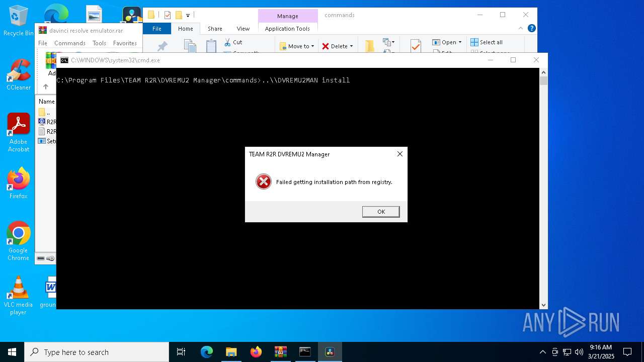
Task: Open the Windows Start menu
Action: 12,352
